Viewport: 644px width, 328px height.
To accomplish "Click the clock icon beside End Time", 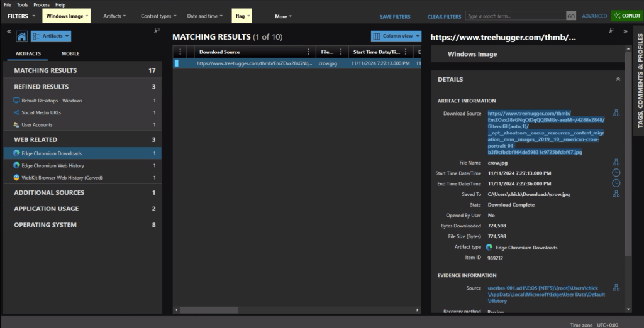I will 616,183.
